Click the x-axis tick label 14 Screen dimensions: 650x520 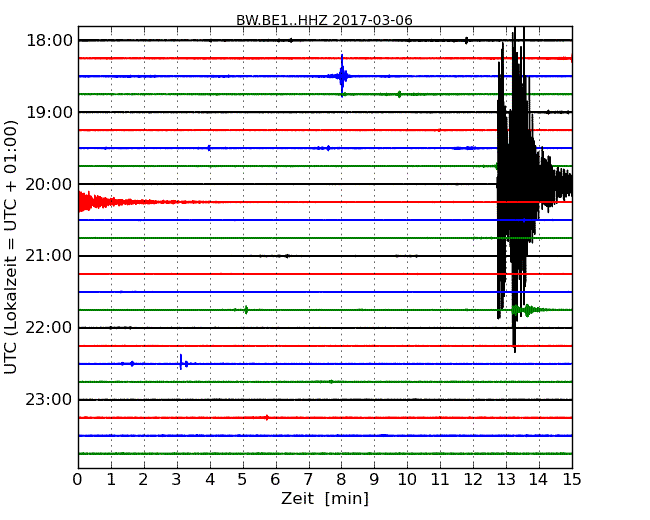(539, 480)
